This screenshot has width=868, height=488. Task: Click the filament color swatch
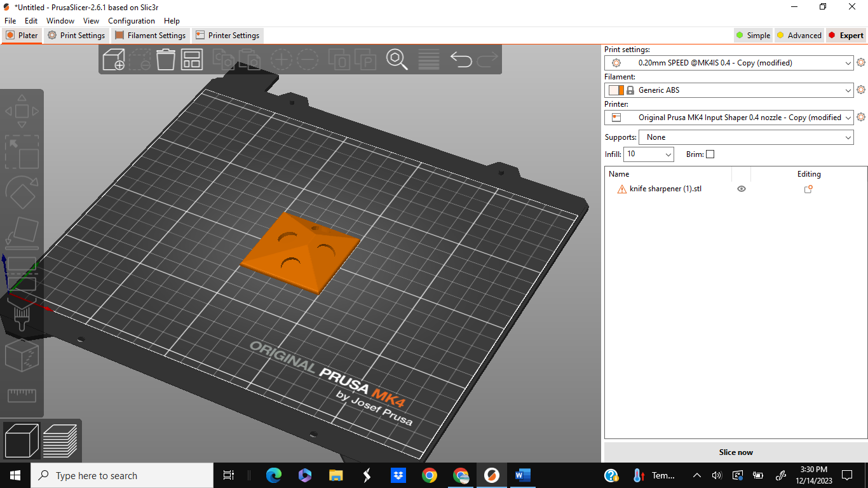(x=616, y=90)
